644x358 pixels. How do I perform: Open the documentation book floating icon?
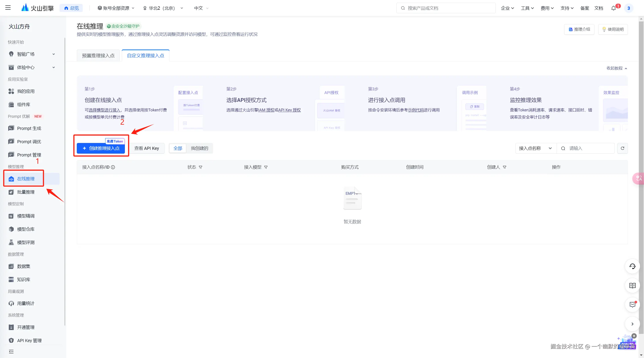[x=632, y=285]
